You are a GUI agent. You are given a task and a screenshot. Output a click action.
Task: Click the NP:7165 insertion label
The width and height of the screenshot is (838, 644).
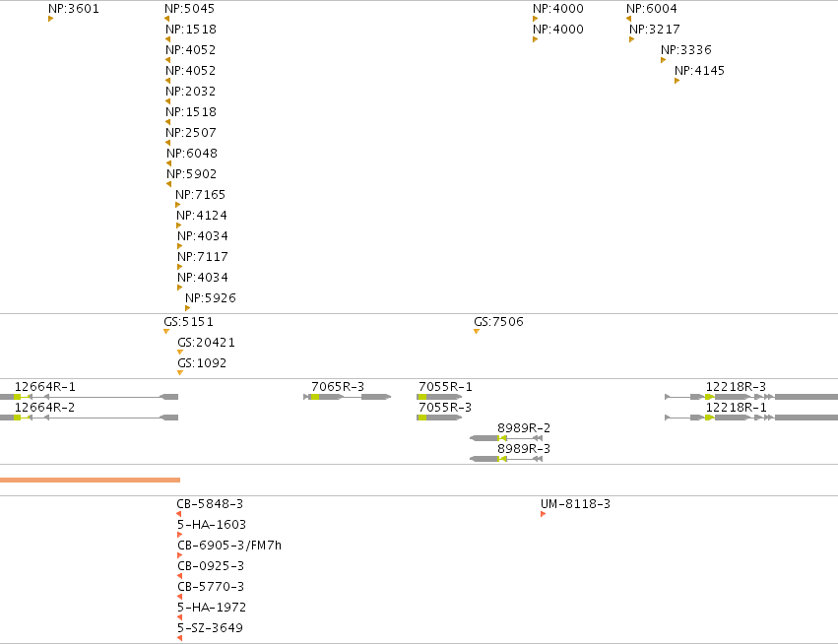pyautogui.click(x=201, y=195)
